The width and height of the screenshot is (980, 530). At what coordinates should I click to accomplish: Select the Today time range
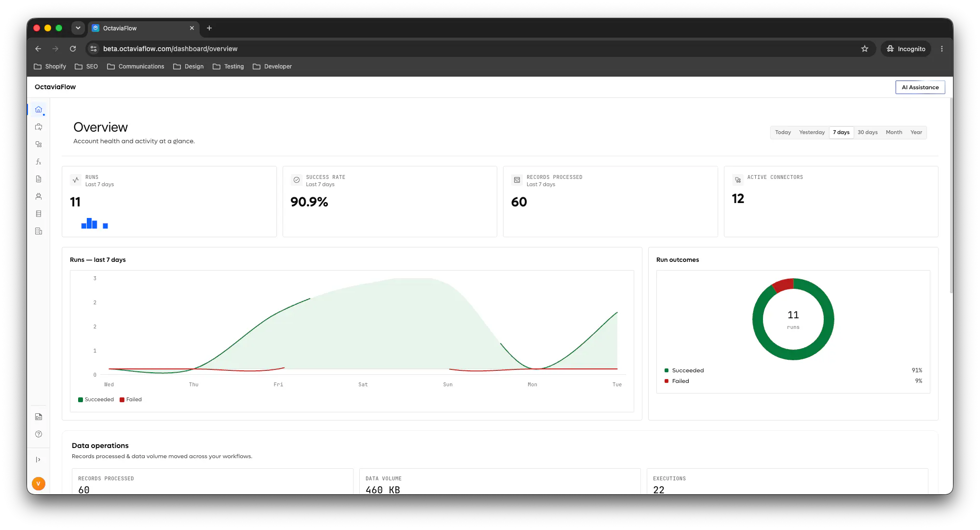783,133
